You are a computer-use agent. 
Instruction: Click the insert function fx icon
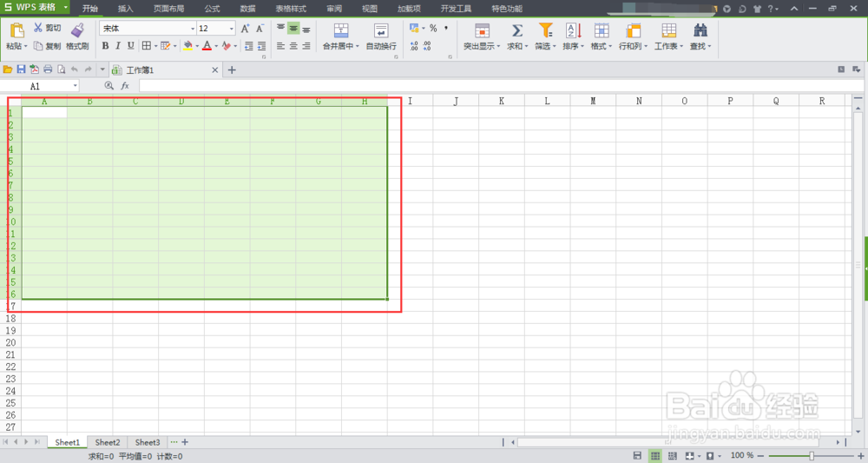coord(125,86)
